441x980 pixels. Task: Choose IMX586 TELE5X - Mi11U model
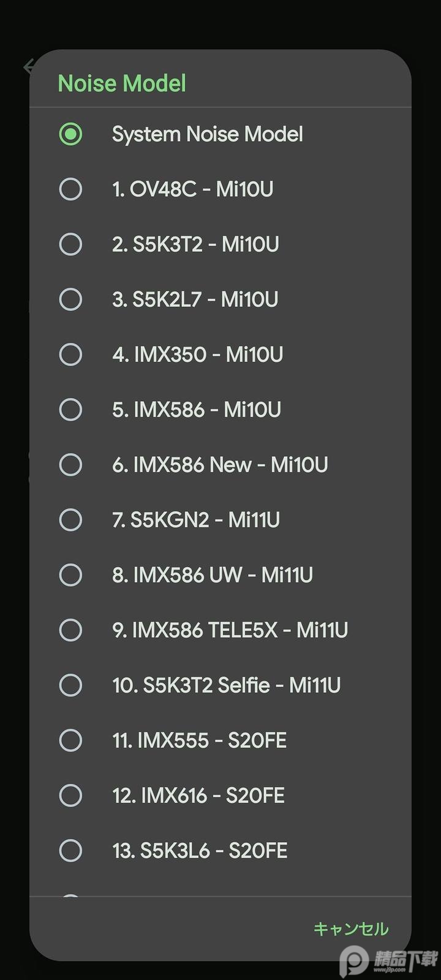(x=70, y=630)
